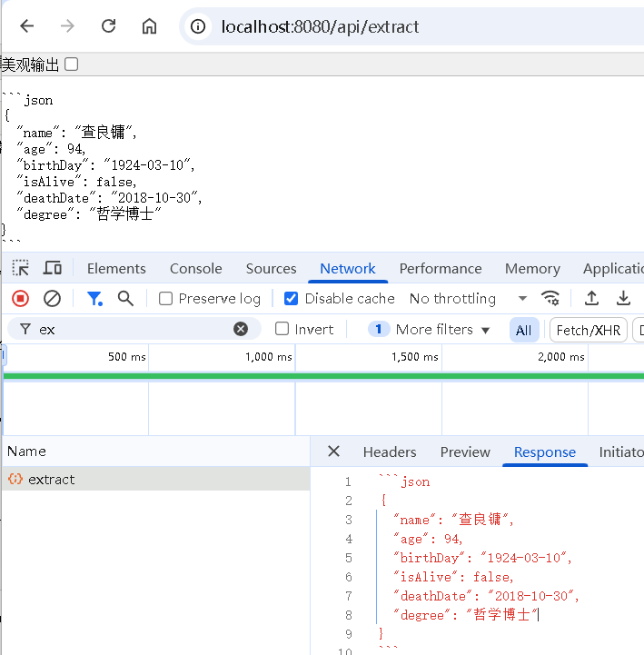Viewport: 644px width, 655px height.
Task: Select the All request type filter
Action: pyautogui.click(x=524, y=331)
